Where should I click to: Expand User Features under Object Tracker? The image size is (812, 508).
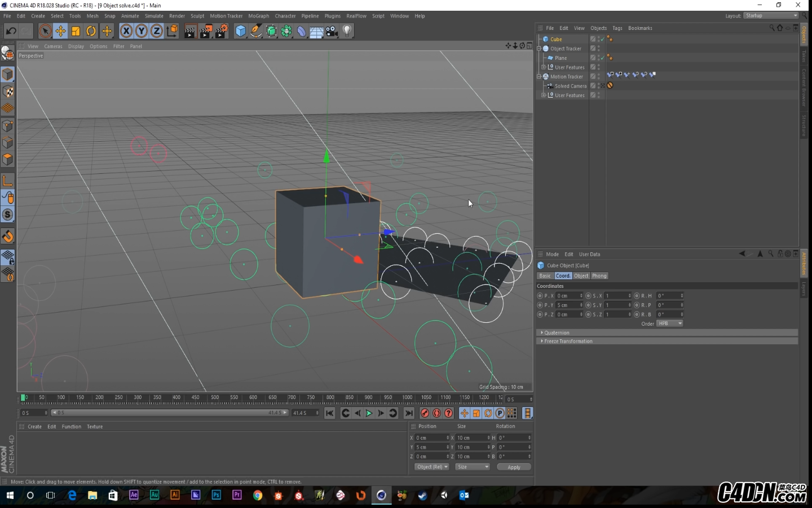click(544, 67)
